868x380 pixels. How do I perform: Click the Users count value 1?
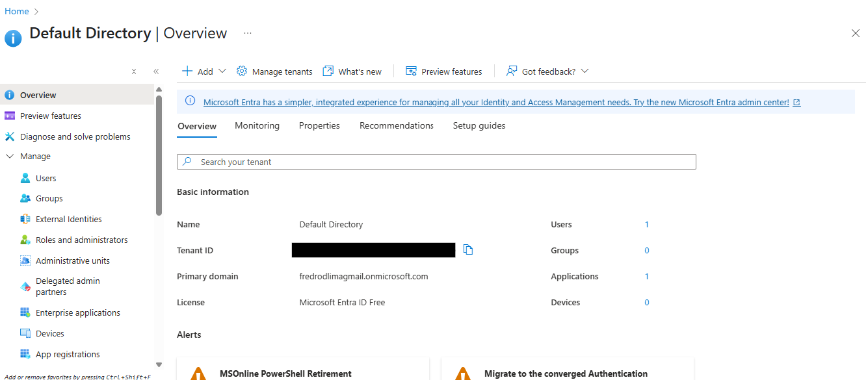(x=647, y=224)
